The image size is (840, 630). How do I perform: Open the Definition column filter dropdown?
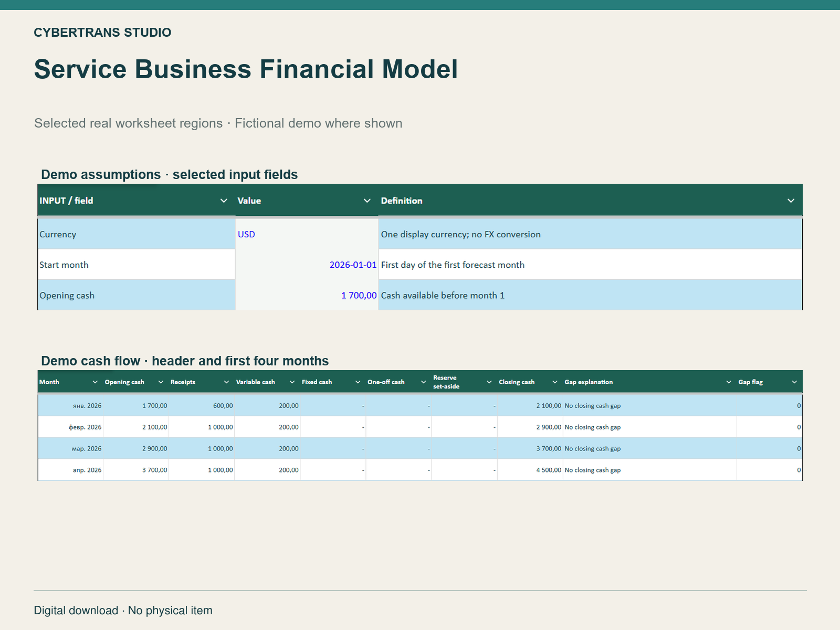(x=791, y=201)
